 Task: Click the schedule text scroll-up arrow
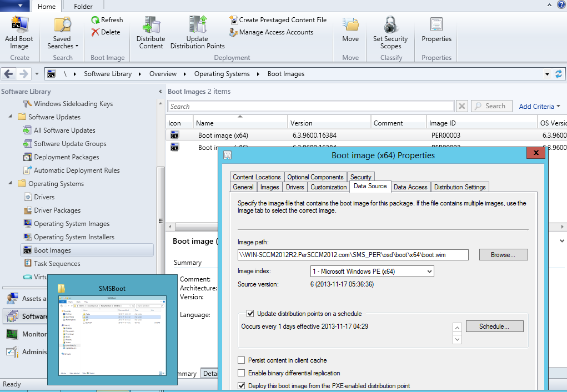pyautogui.click(x=458, y=327)
